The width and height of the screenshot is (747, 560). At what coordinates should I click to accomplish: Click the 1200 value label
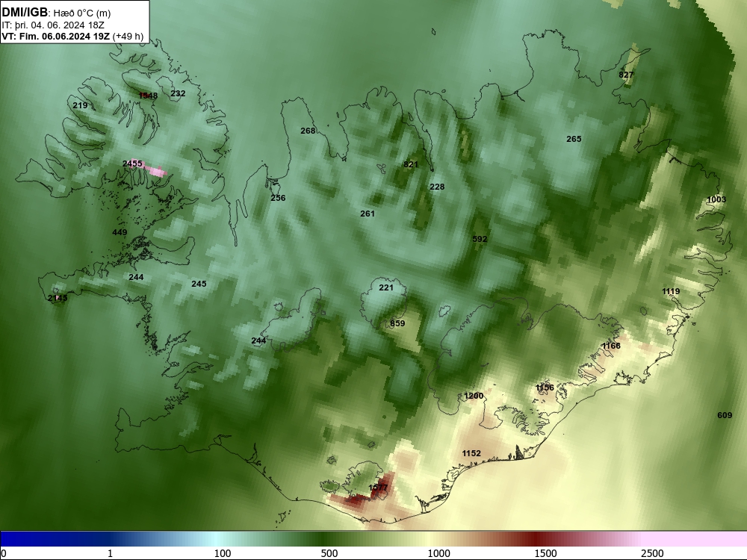[x=474, y=396]
